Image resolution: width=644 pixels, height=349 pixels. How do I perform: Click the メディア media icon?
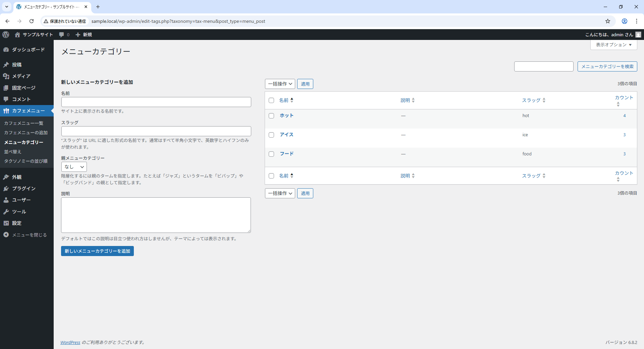point(6,76)
